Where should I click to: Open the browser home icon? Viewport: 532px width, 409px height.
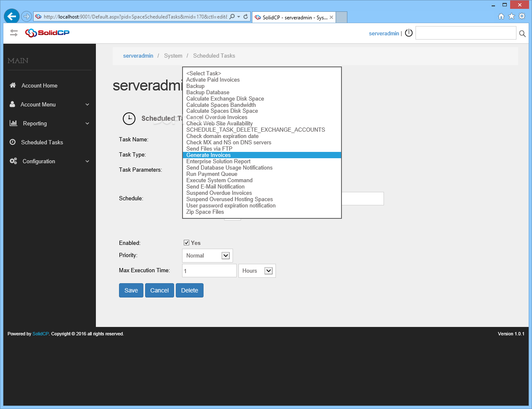(x=501, y=16)
